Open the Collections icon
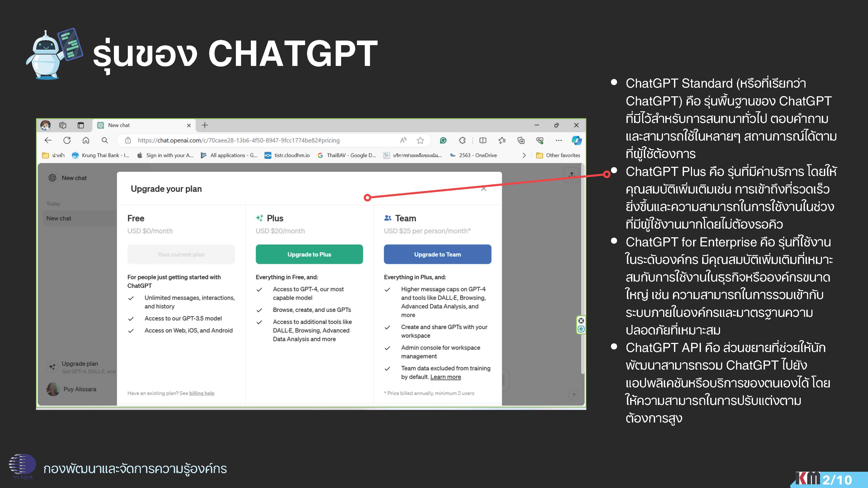The width and height of the screenshot is (868, 488). pyautogui.click(x=521, y=140)
